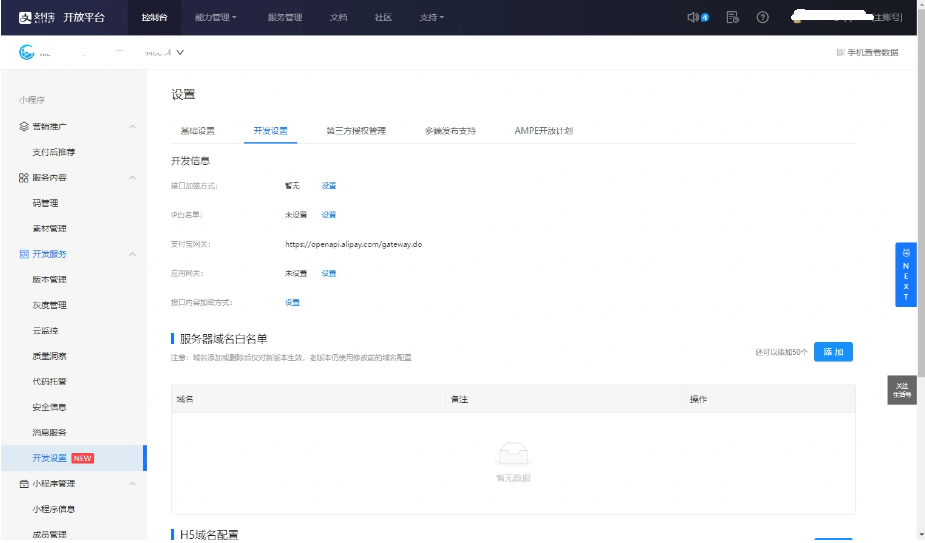The height and width of the screenshot is (543, 925).
Task: Click 设置 link next to IP白名单
Action: point(328,215)
